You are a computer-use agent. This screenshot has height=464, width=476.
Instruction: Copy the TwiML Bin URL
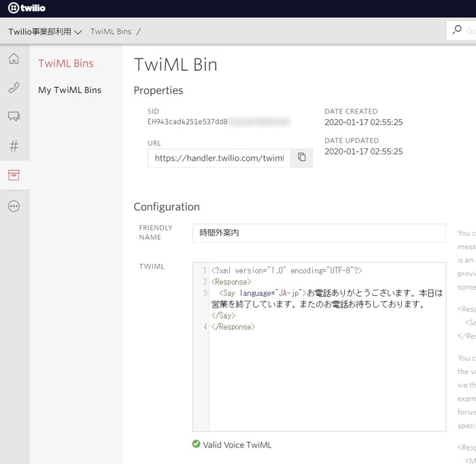coord(301,157)
